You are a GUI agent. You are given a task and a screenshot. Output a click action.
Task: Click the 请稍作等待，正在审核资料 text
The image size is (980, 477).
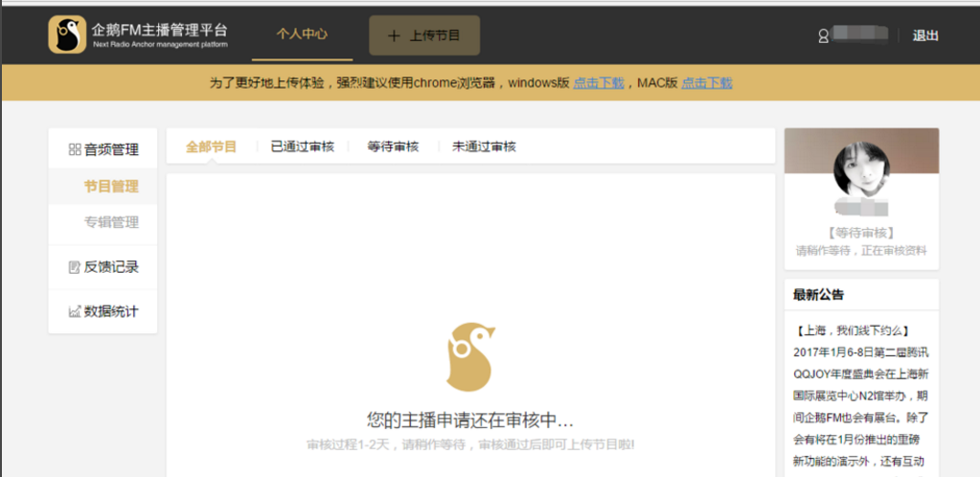coord(861,251)
